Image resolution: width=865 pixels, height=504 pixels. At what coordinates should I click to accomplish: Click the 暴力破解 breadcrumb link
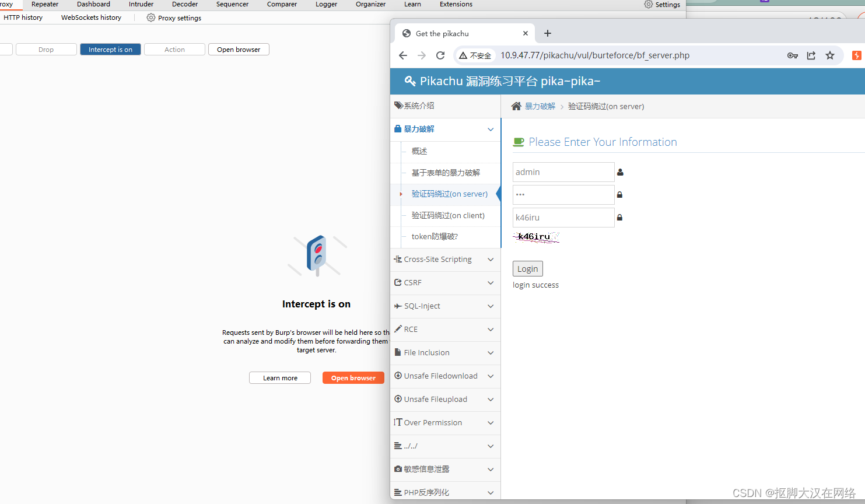[540, 106]
